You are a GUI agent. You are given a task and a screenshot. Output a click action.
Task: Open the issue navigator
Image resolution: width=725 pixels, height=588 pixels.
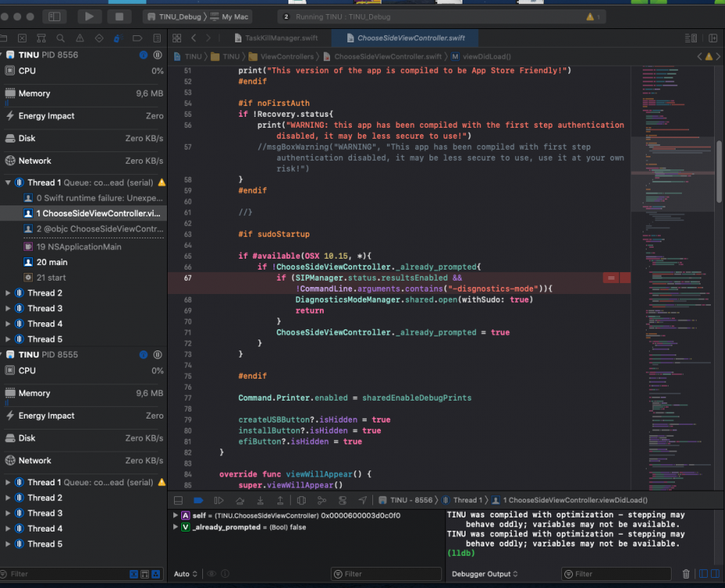pyautogui.click(x=80, y=38)
